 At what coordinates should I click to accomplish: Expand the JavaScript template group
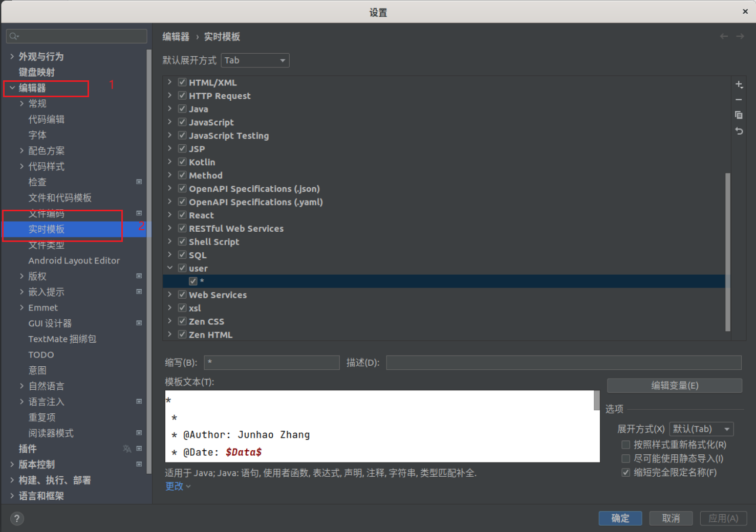169,122
